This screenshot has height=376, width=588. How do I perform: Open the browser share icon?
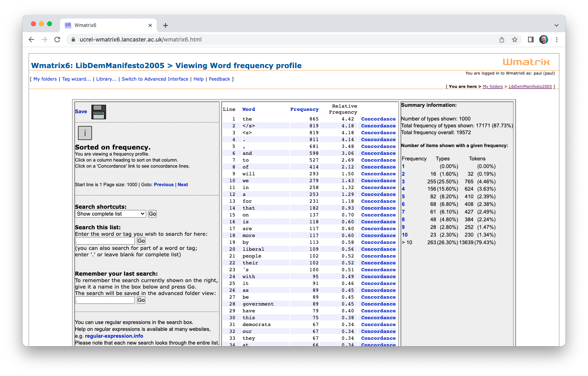tap(502, 39)
